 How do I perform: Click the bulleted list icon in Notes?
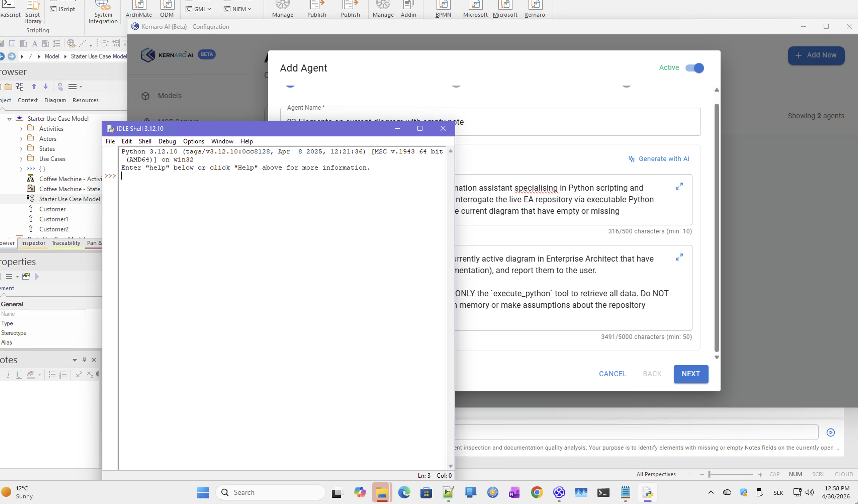[x=52, y=374]
